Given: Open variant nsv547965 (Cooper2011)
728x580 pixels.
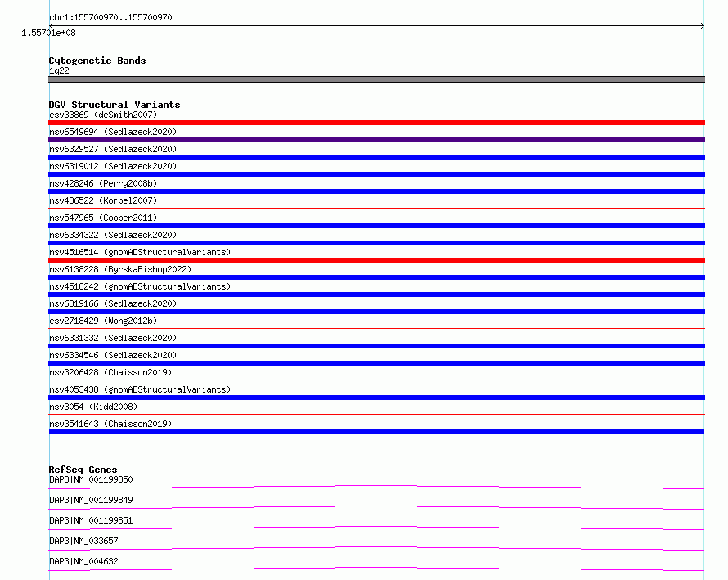Looking at the screenshot, I should pyautogui.click(x=103, y=218).
